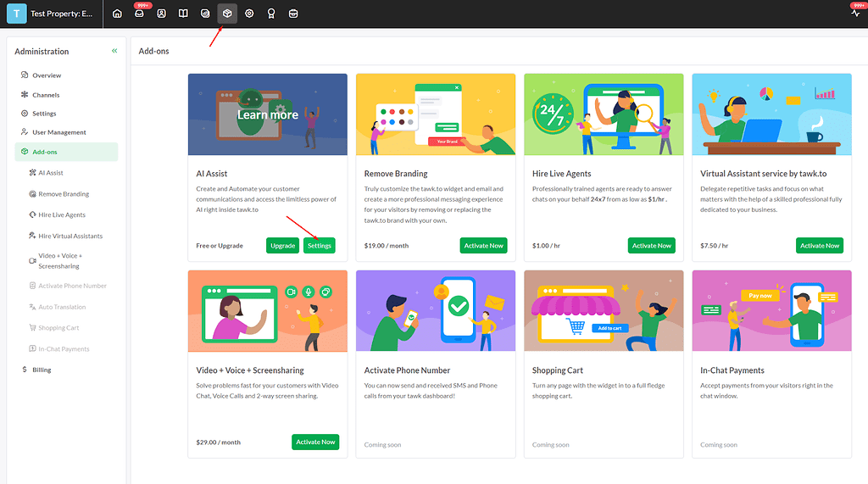Open User Management in the sidebar
This screenshot has height=484, width=868.
pyautogui.click(x=58, y=132)
